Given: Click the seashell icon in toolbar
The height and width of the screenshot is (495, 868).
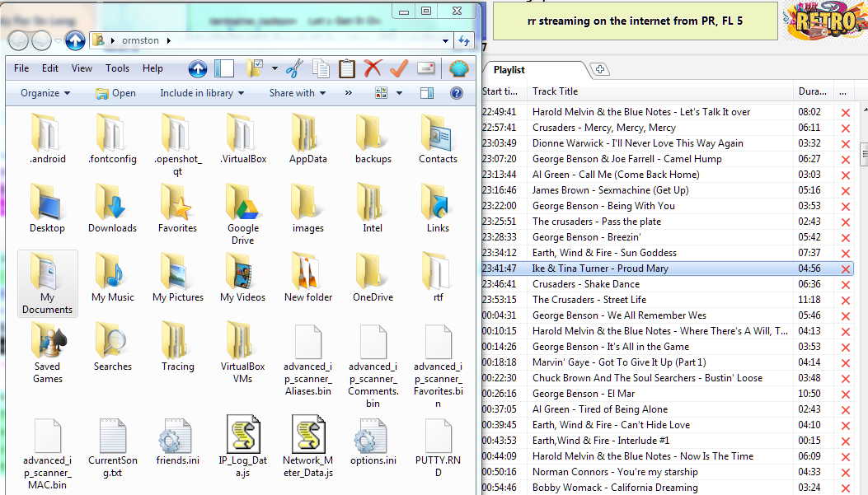Looking at the screenshot, I should (459, 68).
